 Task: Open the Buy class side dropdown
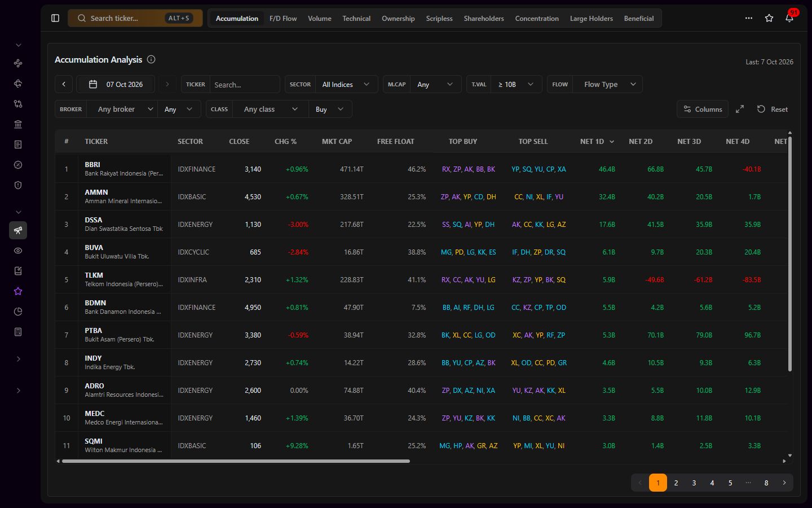point(330,109)
